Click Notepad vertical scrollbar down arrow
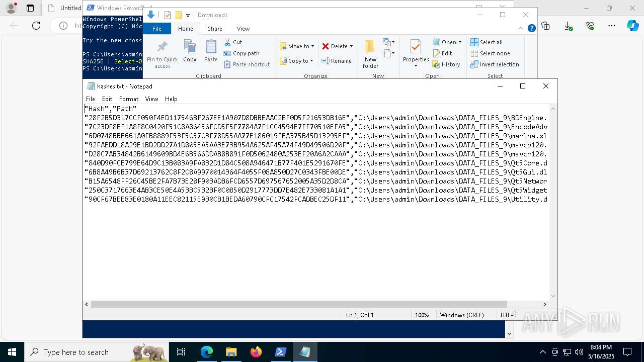The image size is (644, 362). (x=553, y=296)
